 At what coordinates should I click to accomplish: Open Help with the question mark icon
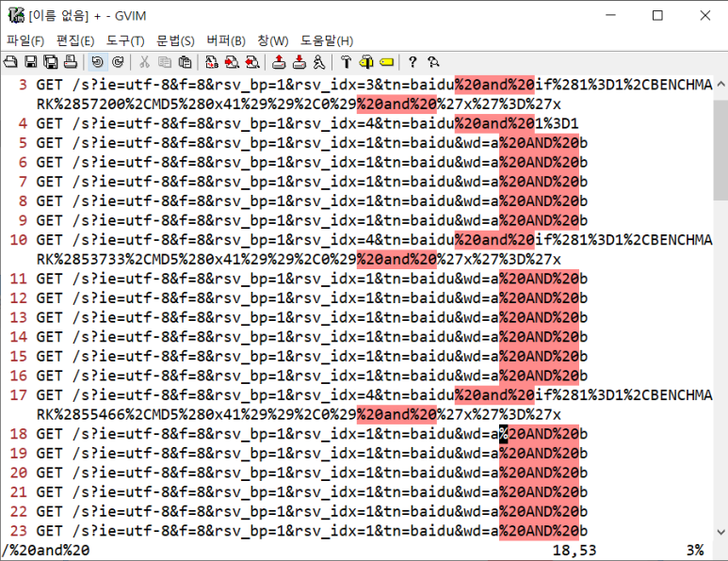(413, 62)
